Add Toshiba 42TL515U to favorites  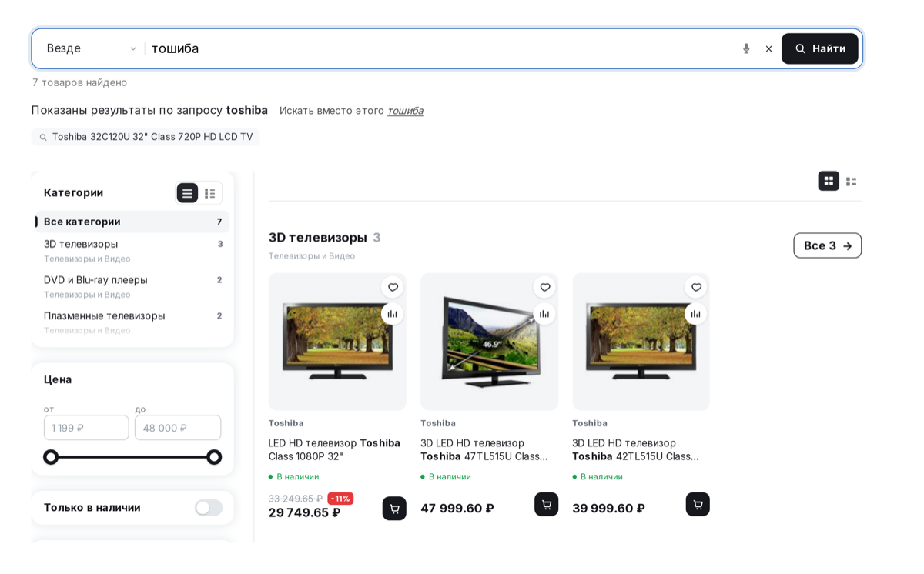696,287
